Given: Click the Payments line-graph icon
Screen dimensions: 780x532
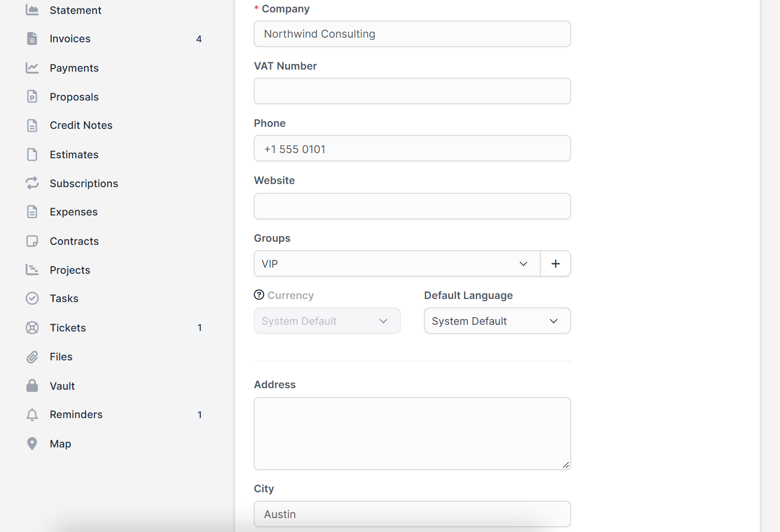Looking at the screenshot, I should [x=32, y=68].
